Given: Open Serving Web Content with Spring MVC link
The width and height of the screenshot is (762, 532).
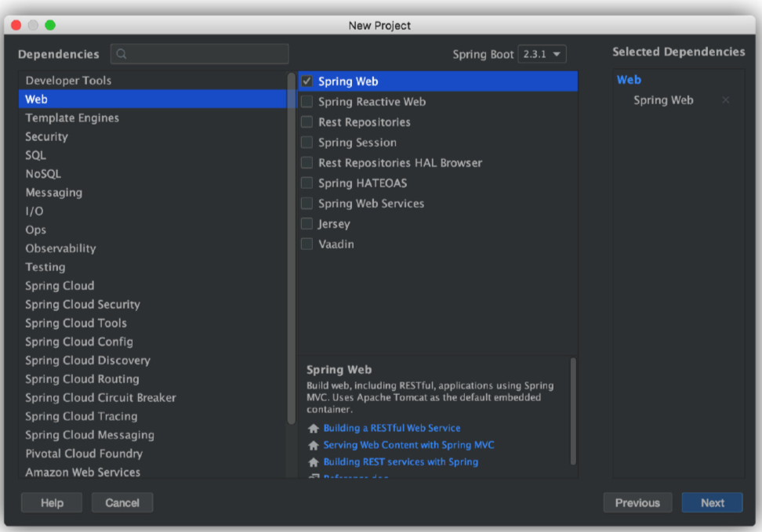Looking at the screenshot, I should tap(408, 445).
